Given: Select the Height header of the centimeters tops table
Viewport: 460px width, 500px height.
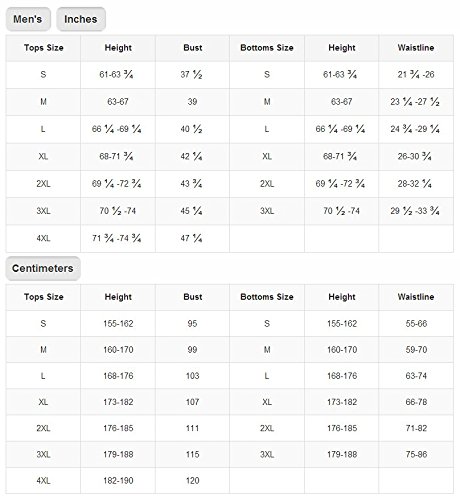Looking at the screenshot, I should [118, 297].
